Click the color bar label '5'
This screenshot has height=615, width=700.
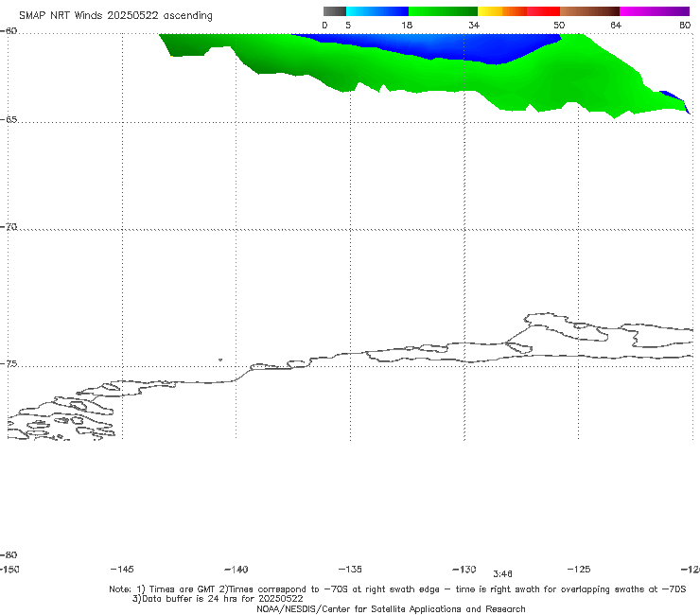[x=348, y=25]
